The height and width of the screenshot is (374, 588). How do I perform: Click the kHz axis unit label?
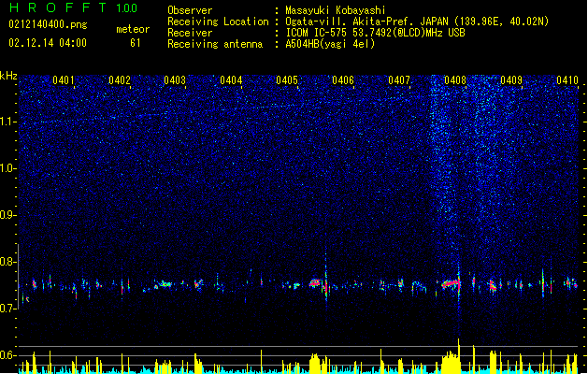tap(8, 76)
